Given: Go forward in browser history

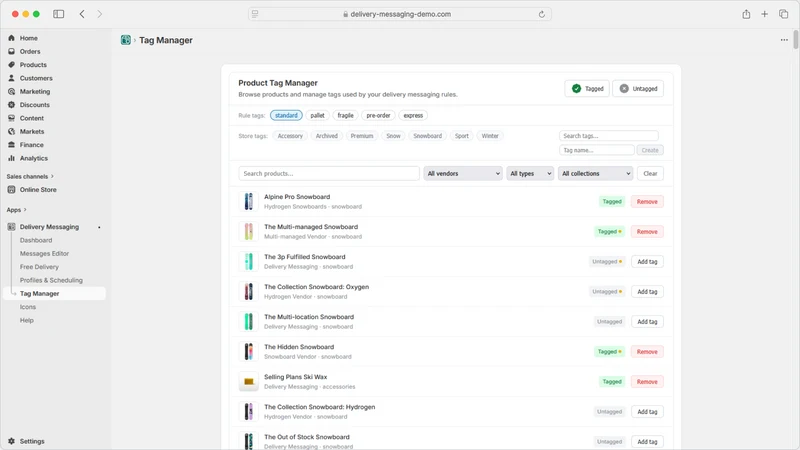Looking at the screenshot, I should 99,14.
